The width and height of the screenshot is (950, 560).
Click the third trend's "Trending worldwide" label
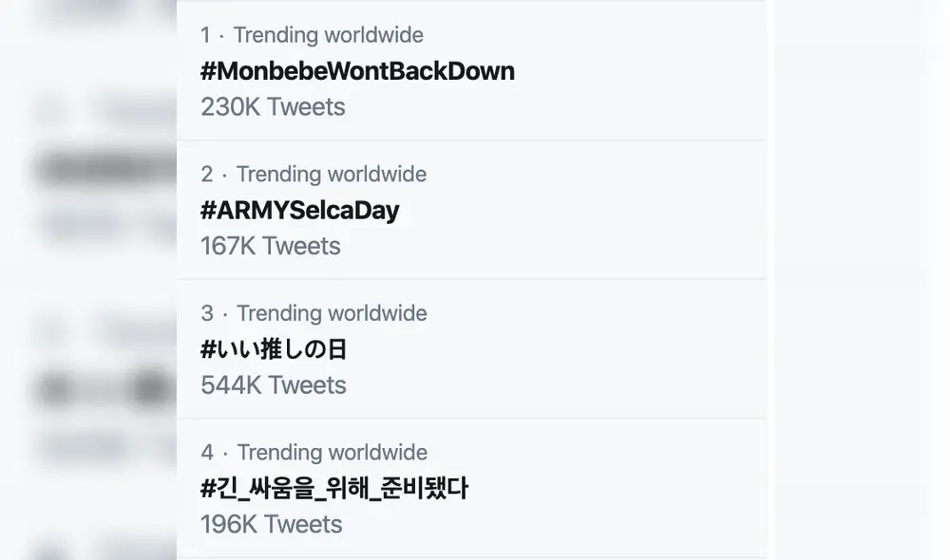coord(332,313)
